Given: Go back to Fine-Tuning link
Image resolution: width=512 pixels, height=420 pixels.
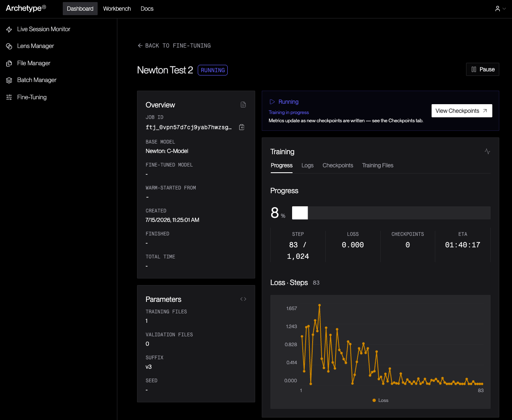Looking at the screenshot, I should point(174,46).
